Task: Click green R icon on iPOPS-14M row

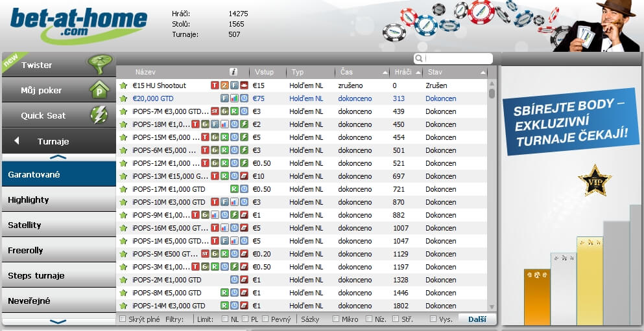Action: coord(224,306)
